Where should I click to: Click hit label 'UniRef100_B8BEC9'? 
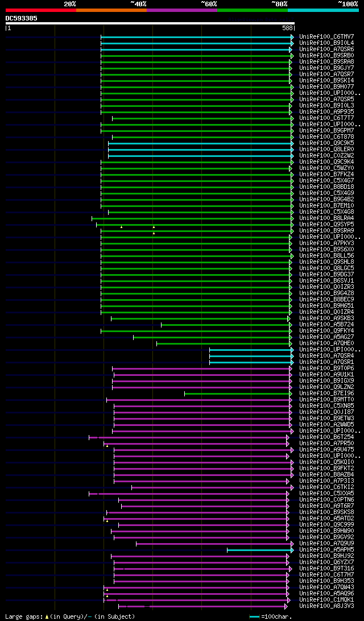pos(326,300)
